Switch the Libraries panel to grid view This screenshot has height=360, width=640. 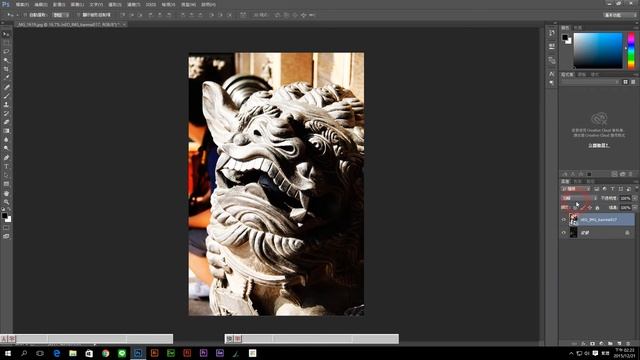coord(625,82)
